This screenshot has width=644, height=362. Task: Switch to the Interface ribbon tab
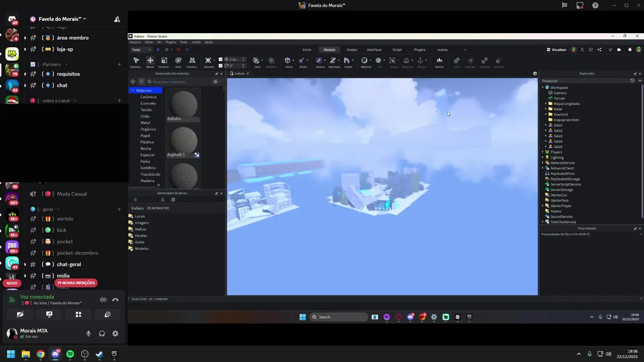(x=374, y=50)
